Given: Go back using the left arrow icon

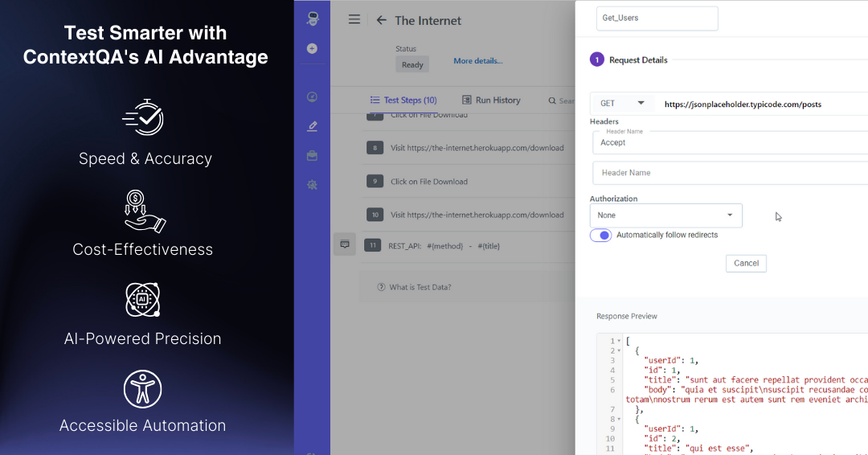Looking at the screenshot, I should click(382, 20).
